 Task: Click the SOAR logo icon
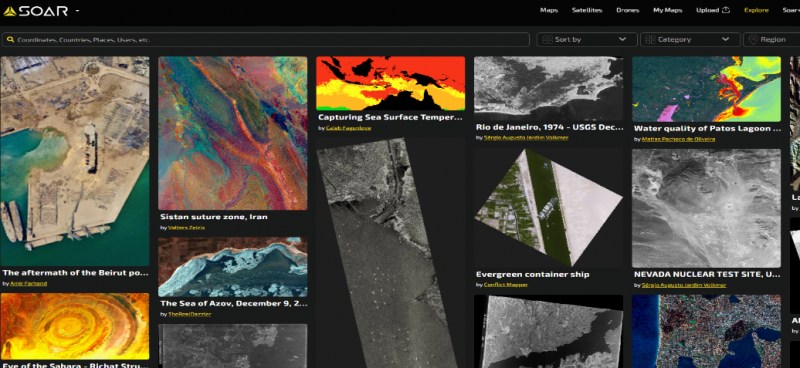10,11
